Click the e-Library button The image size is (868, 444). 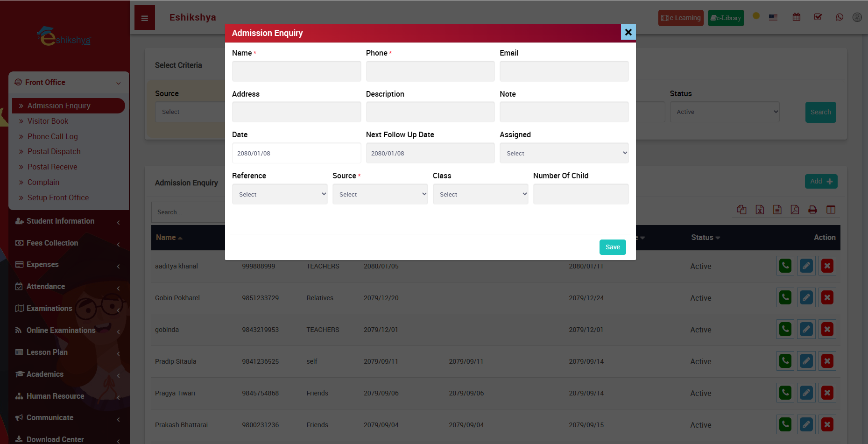726,18
